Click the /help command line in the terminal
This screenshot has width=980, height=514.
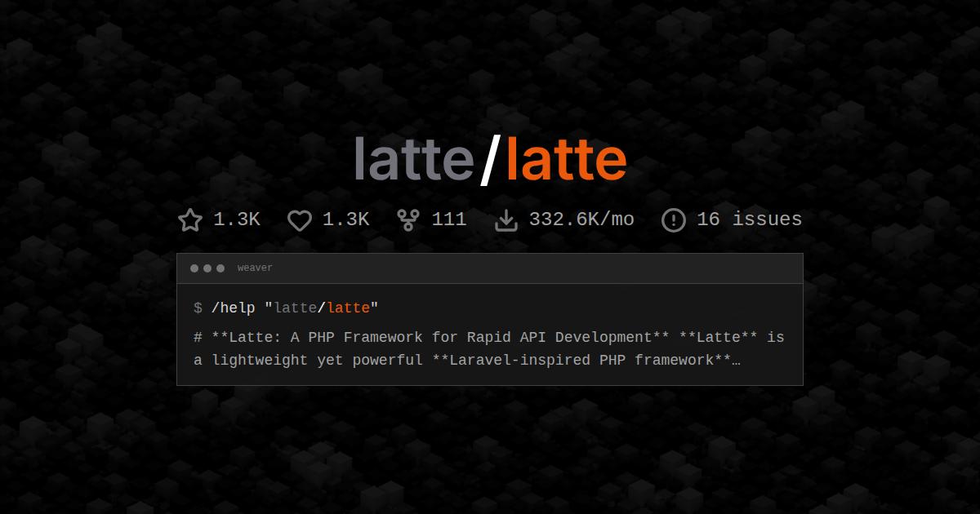(x=286, y=308)
